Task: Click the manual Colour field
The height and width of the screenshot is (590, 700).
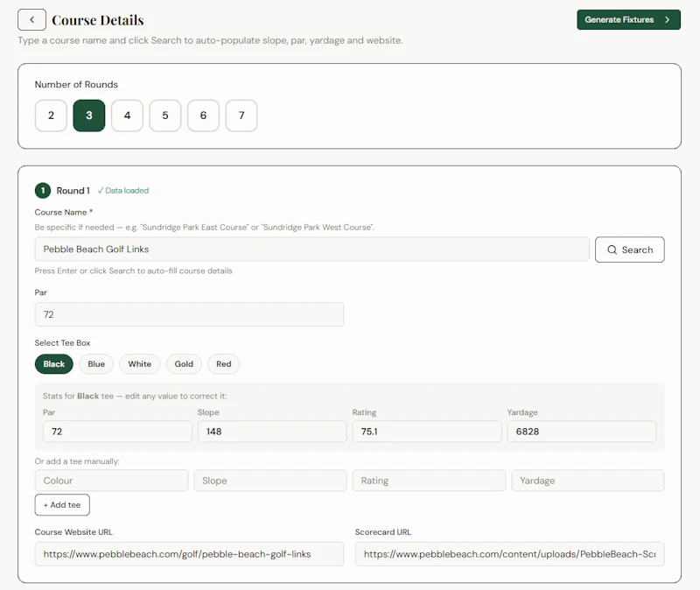Action: coord(111,481)
